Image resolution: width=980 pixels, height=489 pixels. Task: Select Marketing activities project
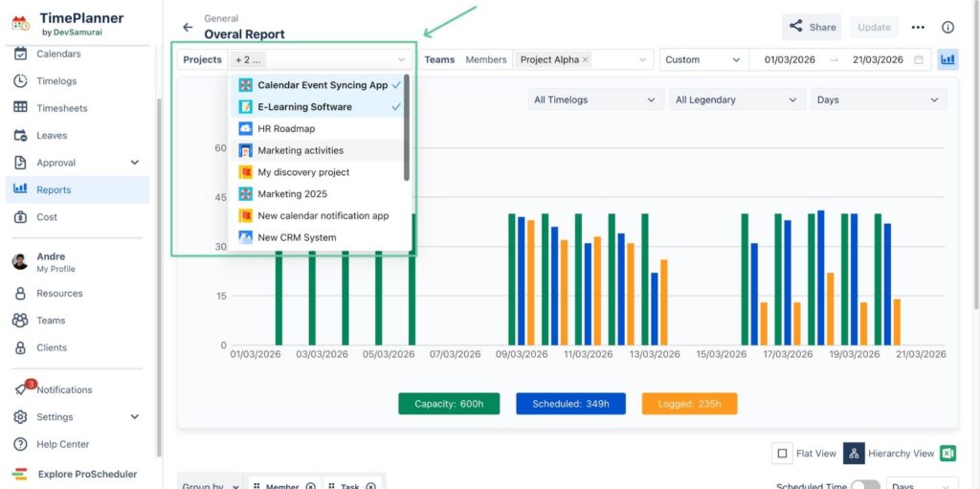tap(320, 150)
